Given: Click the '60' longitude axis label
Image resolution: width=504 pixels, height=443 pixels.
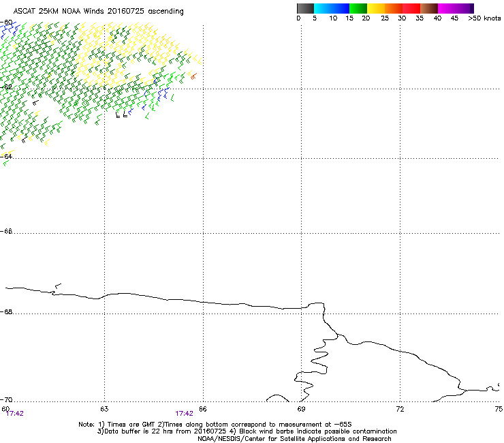Looking at the screenshot, I should coord(5,409).
